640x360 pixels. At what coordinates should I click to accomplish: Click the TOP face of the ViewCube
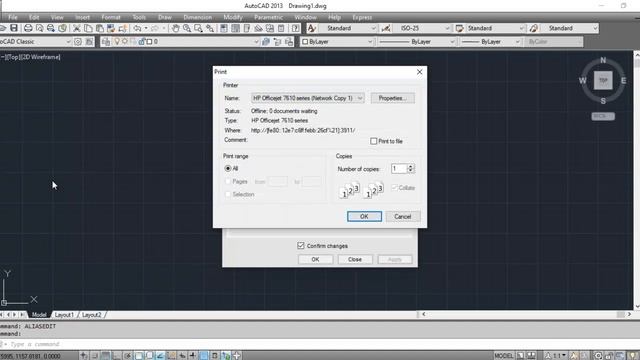(x=603, y=80)
